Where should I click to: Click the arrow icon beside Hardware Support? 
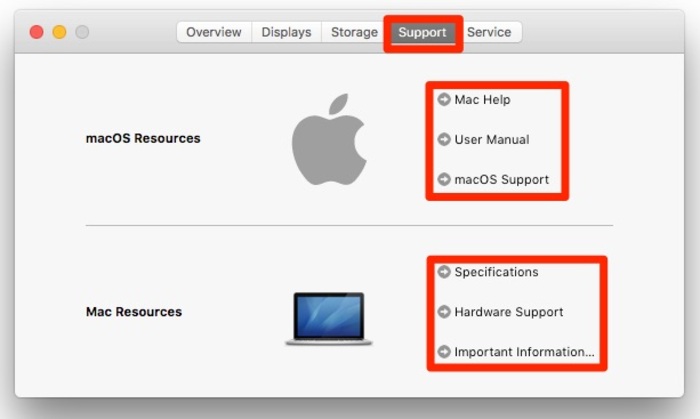coord(444,312)
